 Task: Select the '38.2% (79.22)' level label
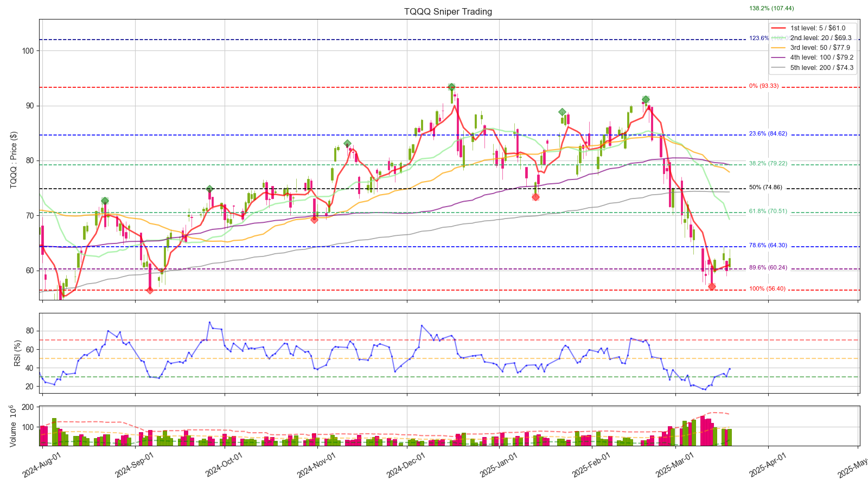768,163
